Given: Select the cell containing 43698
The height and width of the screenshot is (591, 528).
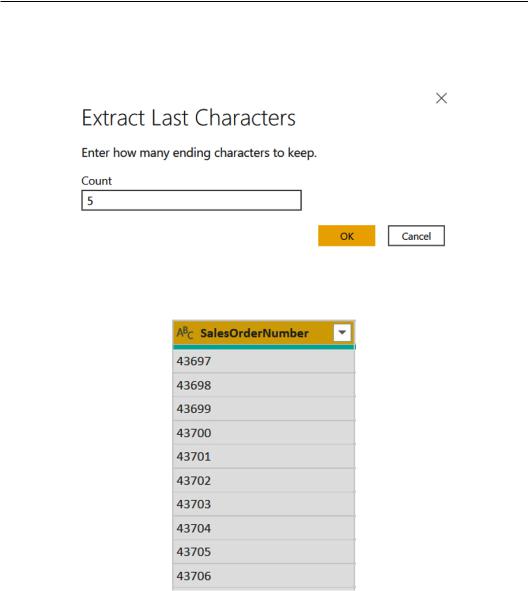Looking at the screenshot, I should (x=264, y=385).
